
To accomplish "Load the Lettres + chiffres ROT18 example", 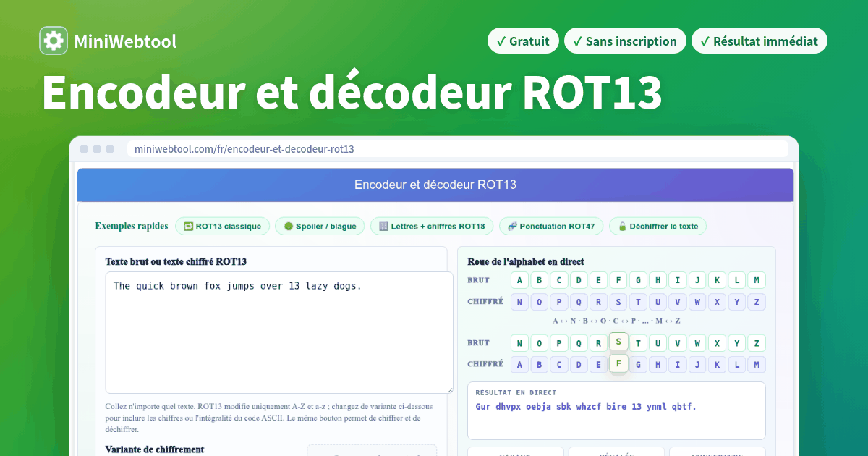I will coord(432,226).
